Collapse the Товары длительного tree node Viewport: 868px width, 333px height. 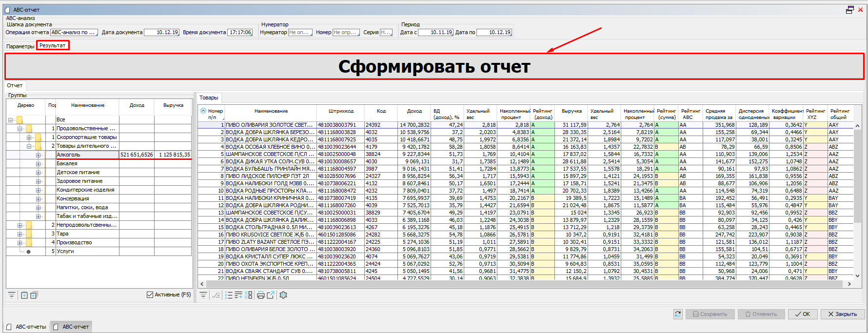click(29, 146)
